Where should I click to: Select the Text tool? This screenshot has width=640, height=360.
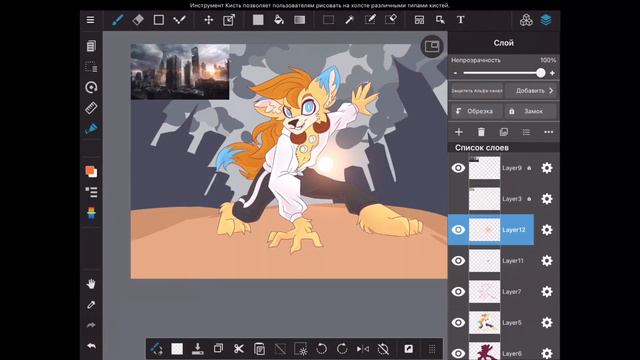(x=460, y=20)
